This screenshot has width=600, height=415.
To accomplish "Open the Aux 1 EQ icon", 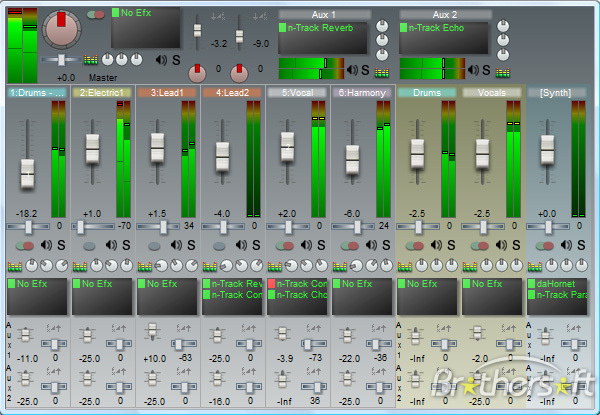I will 382,73.
